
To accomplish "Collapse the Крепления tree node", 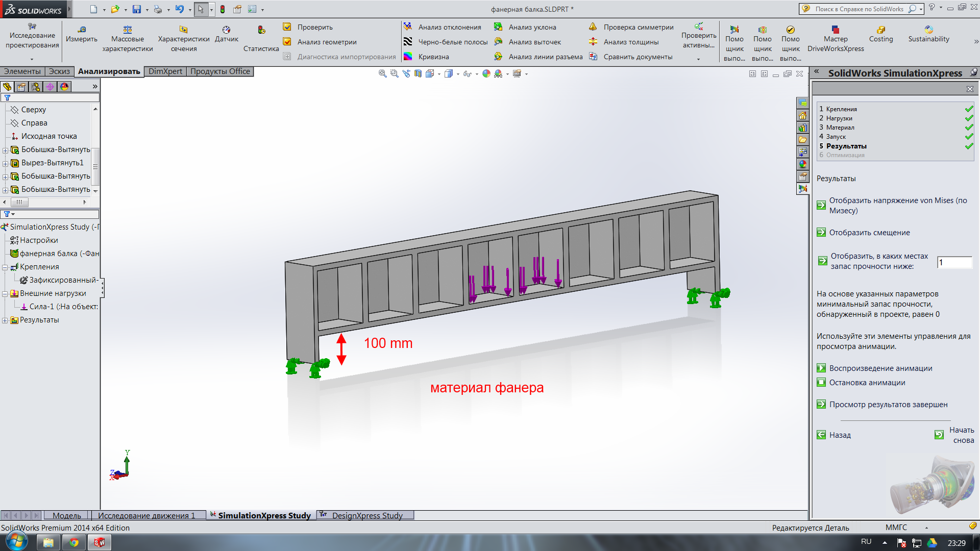I will (x=5, y=267).
